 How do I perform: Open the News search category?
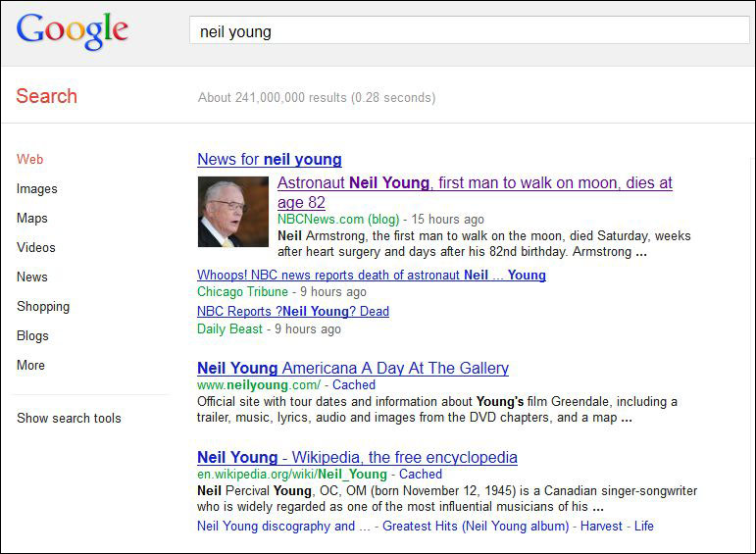pos(31,277)
